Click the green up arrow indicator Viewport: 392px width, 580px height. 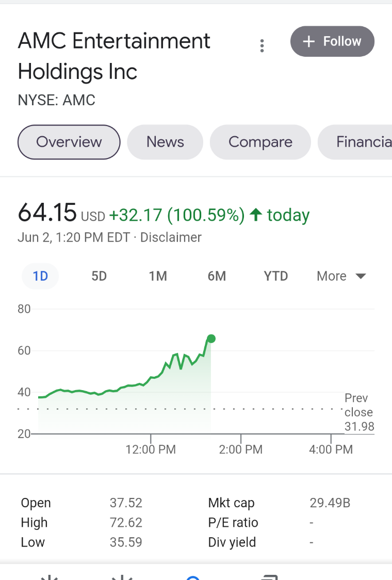[256, 215]
